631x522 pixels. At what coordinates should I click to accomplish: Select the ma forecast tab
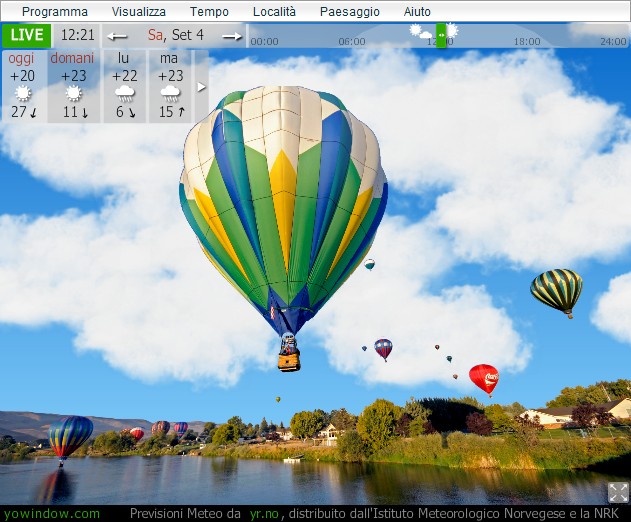[x=171, y=86]
